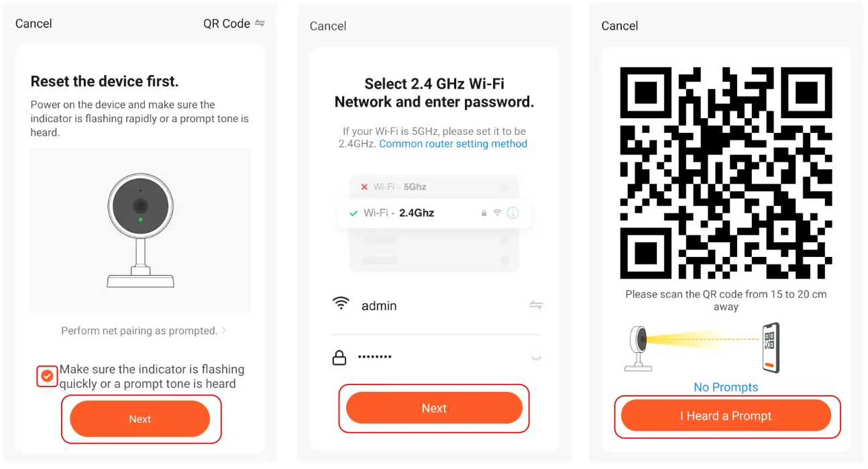
Task: Expand 'Perform net pairing as prompted' chevron
Action: tap(224, 331)
